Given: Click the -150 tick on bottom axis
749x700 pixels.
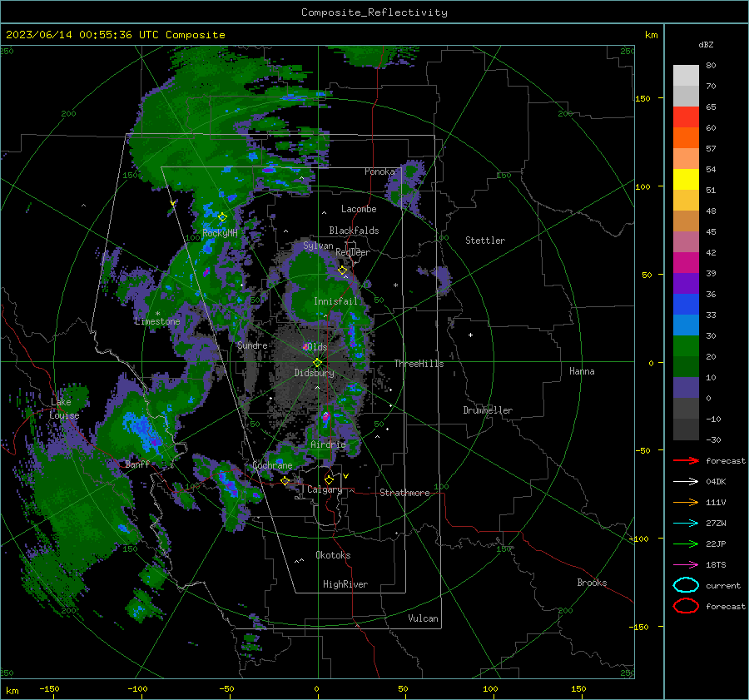Looking at the screenshot, I should click(x=50, y=688).
